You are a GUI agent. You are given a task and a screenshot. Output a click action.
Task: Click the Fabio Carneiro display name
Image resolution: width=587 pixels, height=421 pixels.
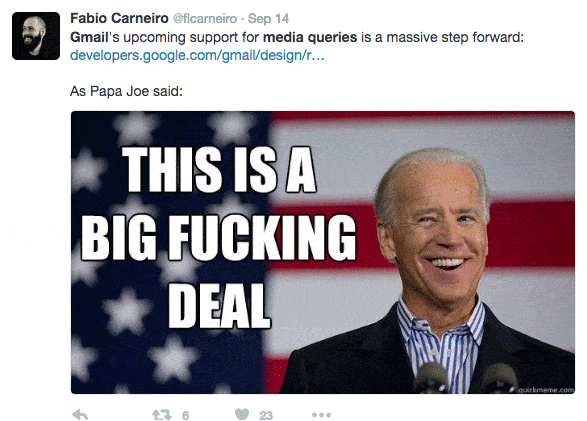(119, 18)
